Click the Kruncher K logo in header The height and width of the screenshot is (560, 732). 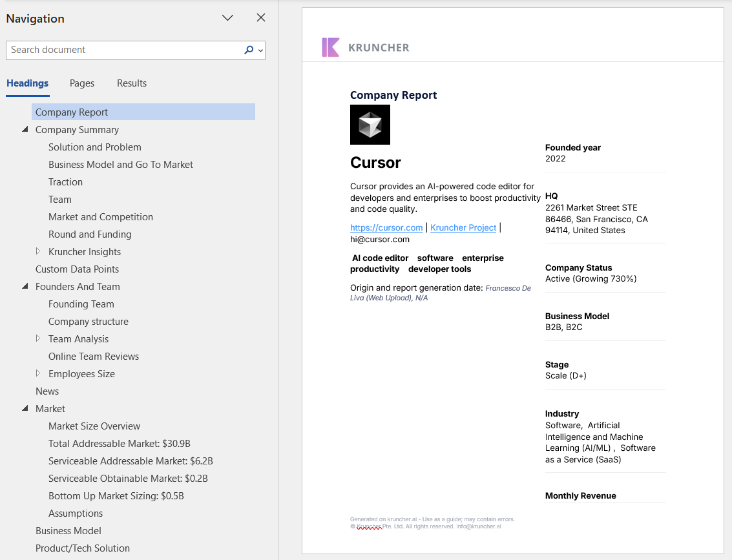(x=331, y=47)
